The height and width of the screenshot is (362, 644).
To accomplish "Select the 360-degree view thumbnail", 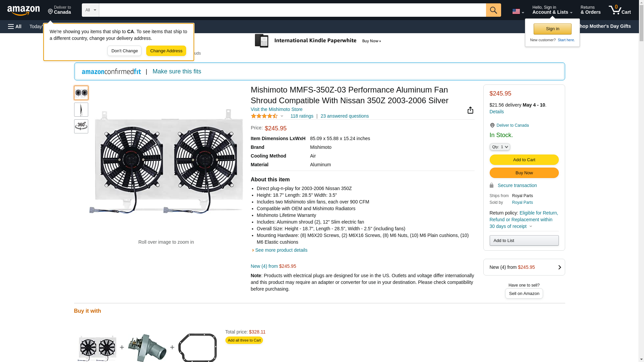I will click(x=81, y=126).
